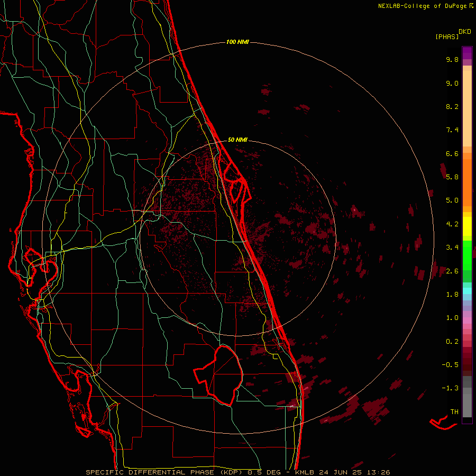Click the 0.2 scale value
This screenshot has width=476, height=476.
pyautogui.click(x=452, y=342)
